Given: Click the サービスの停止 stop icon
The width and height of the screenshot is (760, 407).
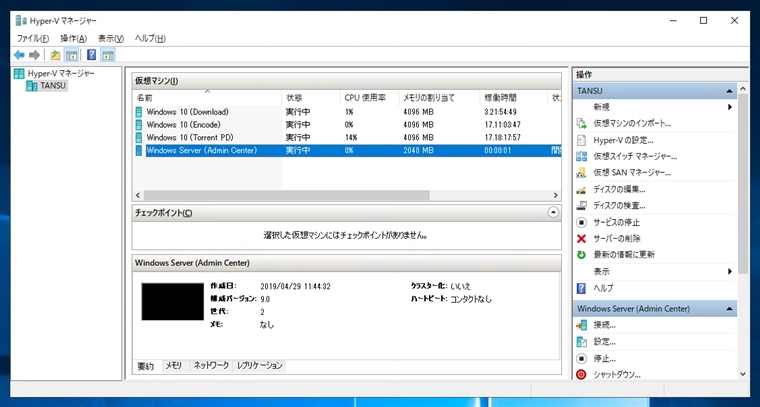Looking at the screenshot, I should (582, 222).
